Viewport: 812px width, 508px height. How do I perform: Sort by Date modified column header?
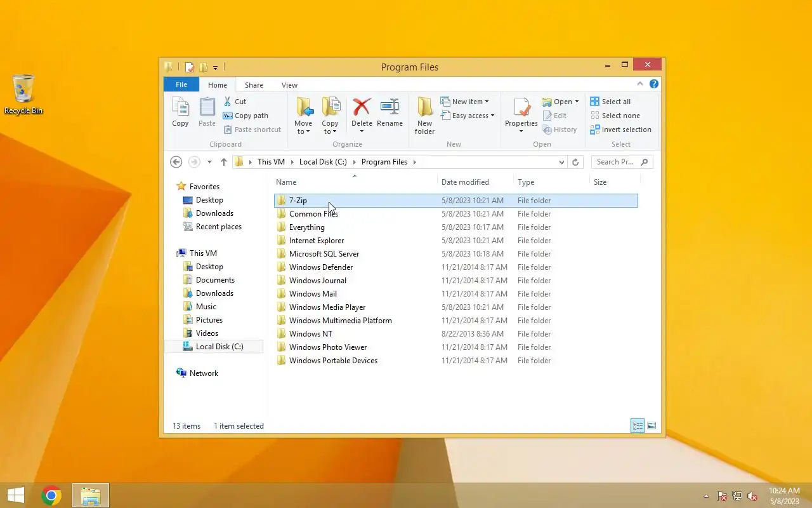(x=476, y=182)
